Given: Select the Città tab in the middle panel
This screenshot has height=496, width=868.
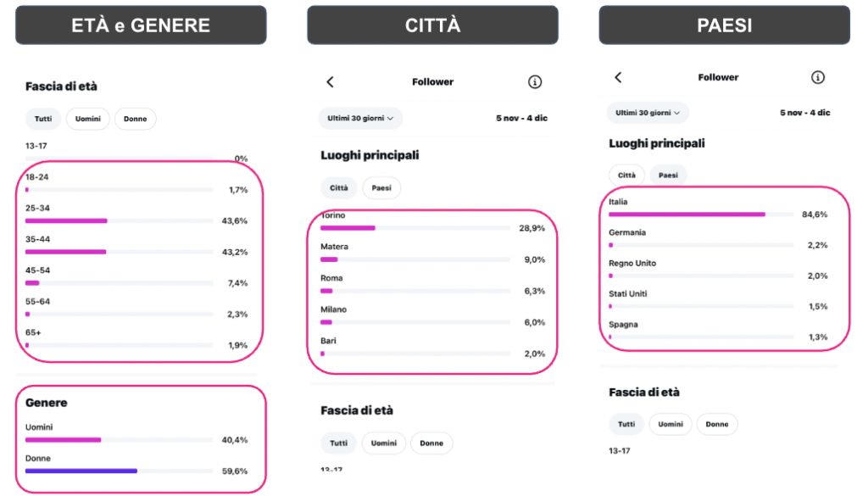Looking at the screenshot, I should (x=337, y=187).
